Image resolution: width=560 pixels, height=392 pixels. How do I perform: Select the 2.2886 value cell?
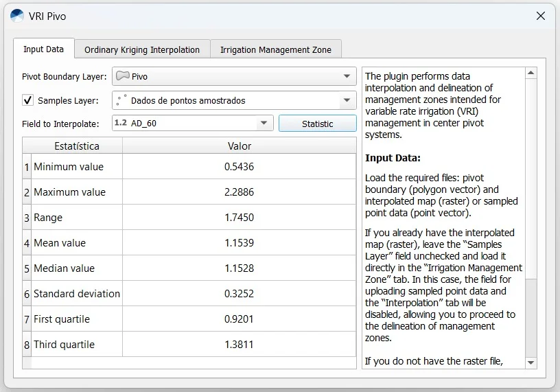point(240,192)
